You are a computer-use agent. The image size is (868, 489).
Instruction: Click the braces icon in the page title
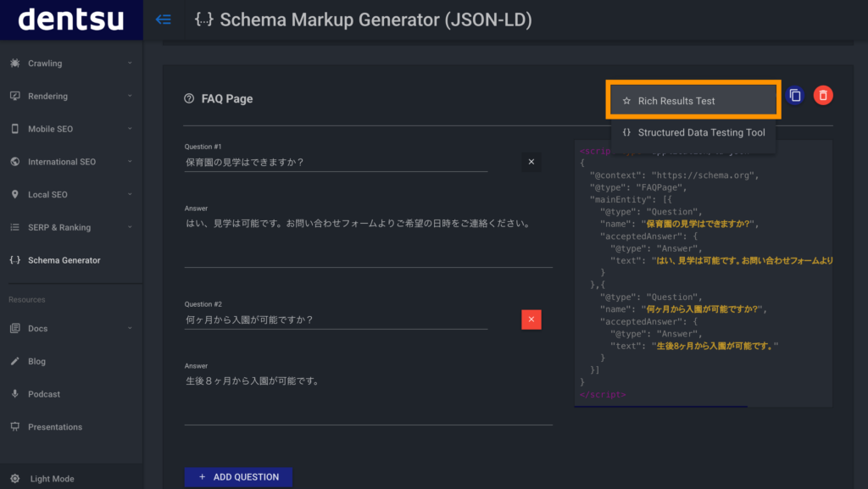203,19
